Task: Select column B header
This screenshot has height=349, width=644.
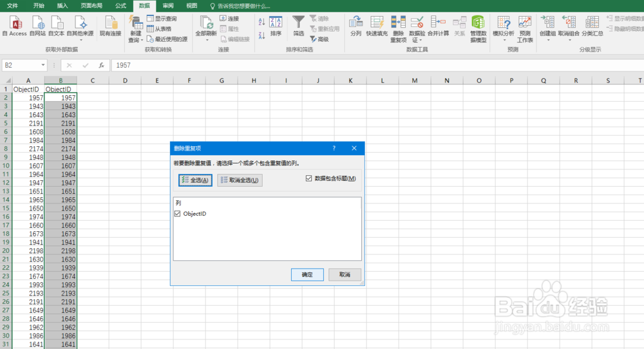Action: [61, 80]
